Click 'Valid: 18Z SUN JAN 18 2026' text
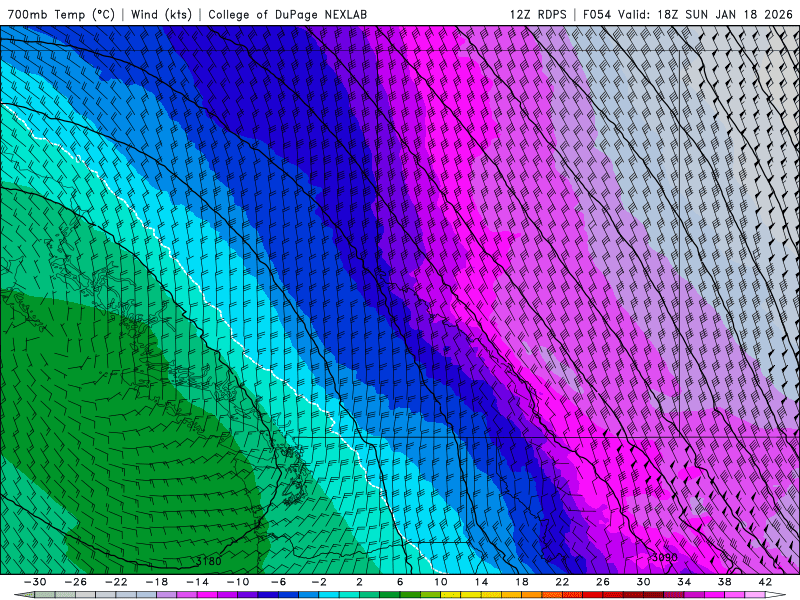800x600 pixels. click(705, 14)
